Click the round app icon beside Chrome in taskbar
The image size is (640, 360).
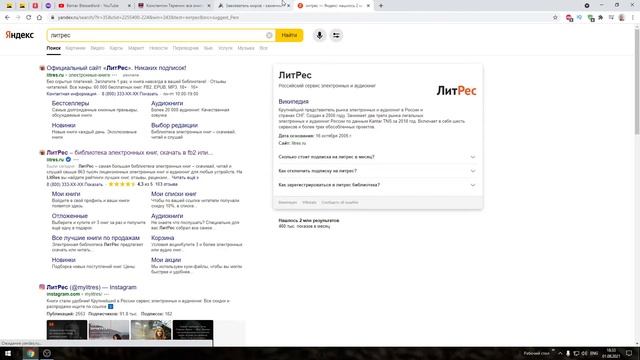[x=47, y=353]
